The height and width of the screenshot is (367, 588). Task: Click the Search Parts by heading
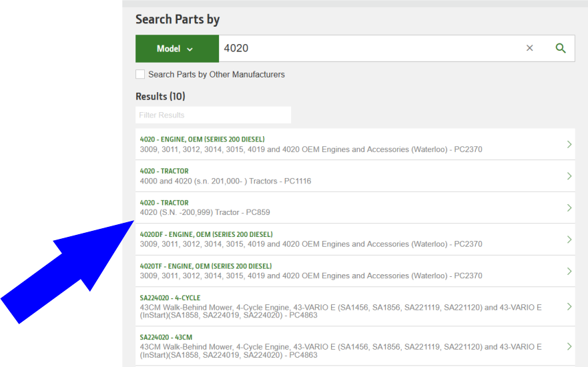click(x=178, y=19)
